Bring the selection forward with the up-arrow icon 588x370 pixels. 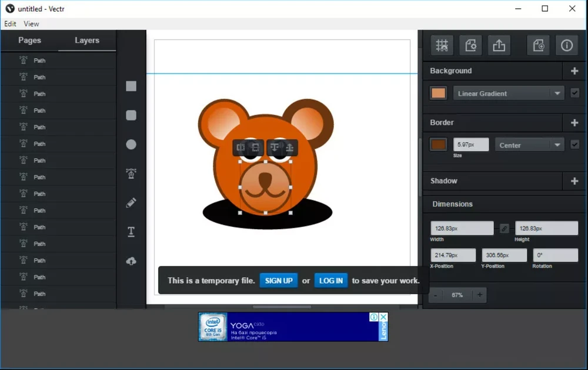290,147
